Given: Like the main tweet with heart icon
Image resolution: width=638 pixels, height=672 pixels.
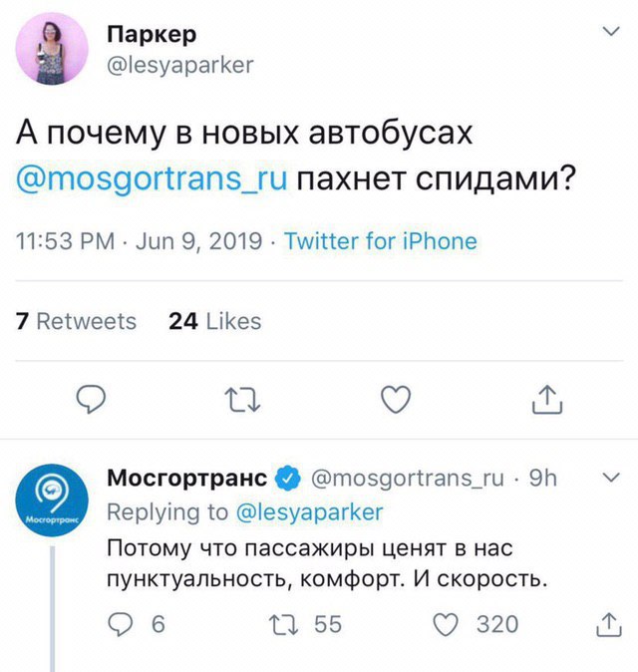Looking at the screenshot, I should tap(397, 400).
